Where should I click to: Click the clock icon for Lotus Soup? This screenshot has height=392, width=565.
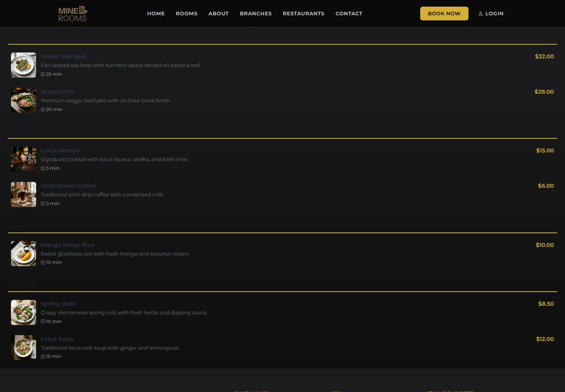click(x=43, y=357)
